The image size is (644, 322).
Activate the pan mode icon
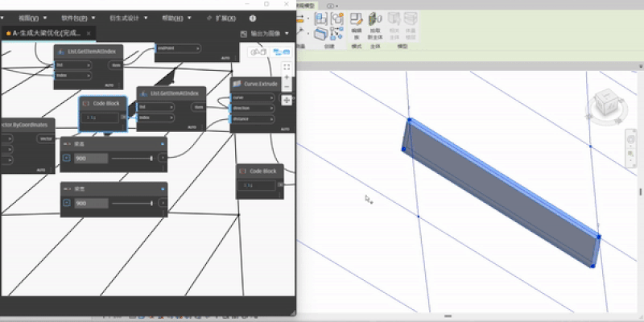click(287, 100)
